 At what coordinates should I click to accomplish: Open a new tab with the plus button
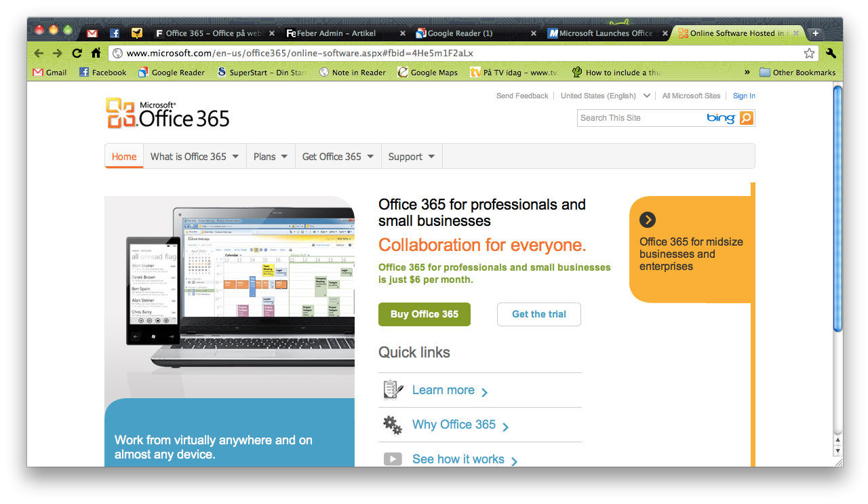coord(816,33)
